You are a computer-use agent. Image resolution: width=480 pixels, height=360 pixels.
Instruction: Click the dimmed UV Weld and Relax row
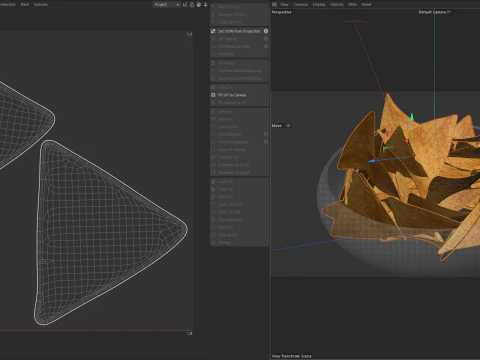click(239, 46)
